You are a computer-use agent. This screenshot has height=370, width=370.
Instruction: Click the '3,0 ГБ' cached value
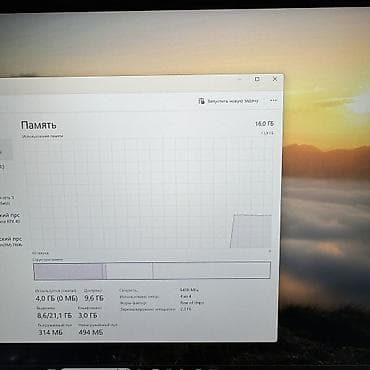click(88, 315)
